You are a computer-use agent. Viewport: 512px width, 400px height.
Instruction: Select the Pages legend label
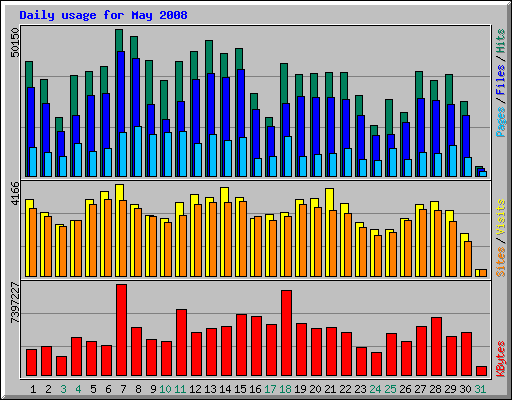500,122
